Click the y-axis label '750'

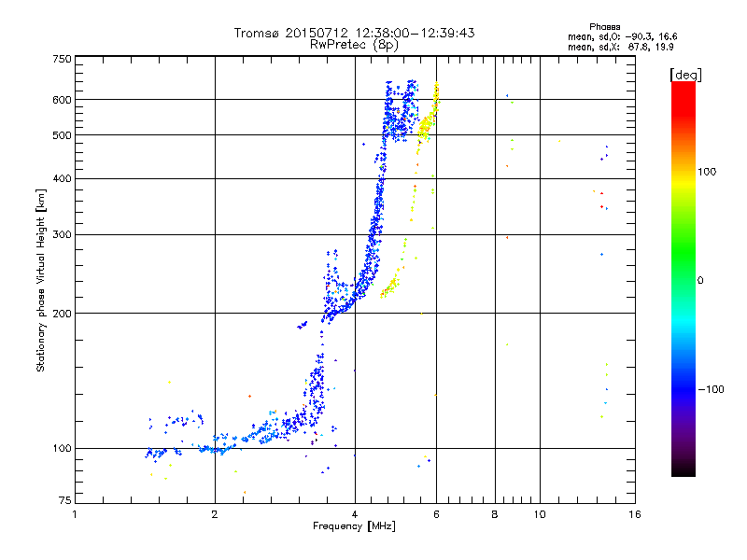(x=62, y=59)
